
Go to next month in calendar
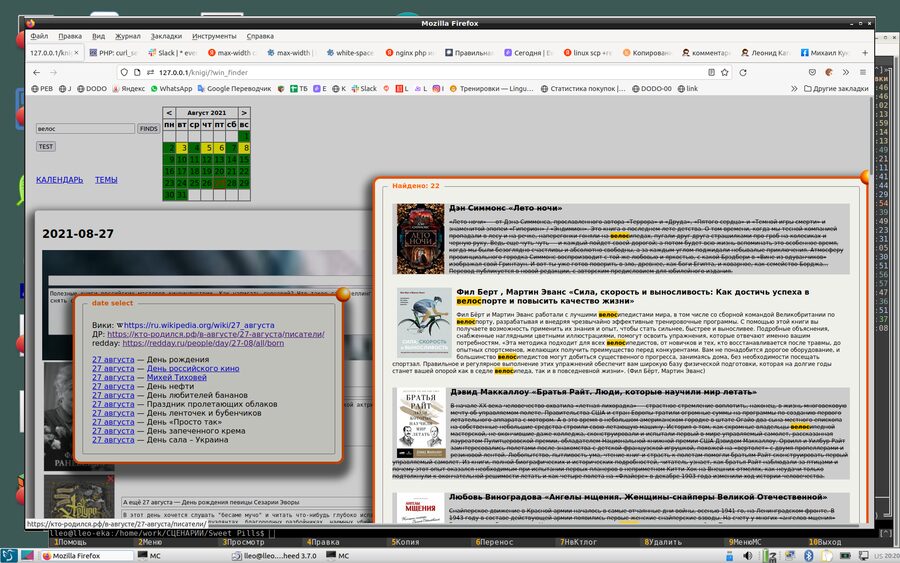[244, 112]
